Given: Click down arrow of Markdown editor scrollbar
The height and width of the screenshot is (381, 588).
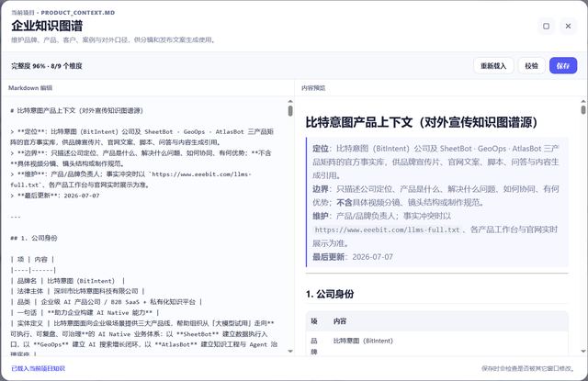Looking at the screenshot, I should [290, 351].
